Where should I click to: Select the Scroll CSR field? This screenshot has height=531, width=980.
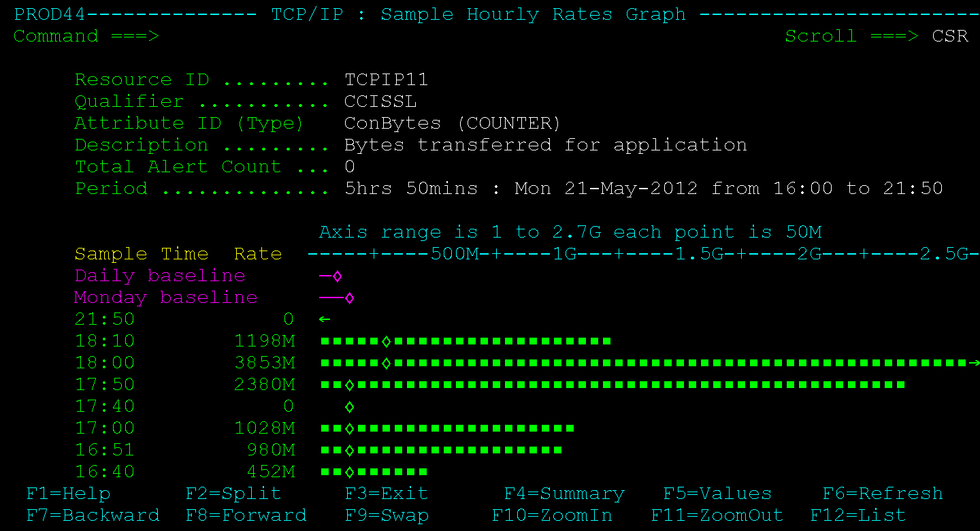tap(950, 36)
